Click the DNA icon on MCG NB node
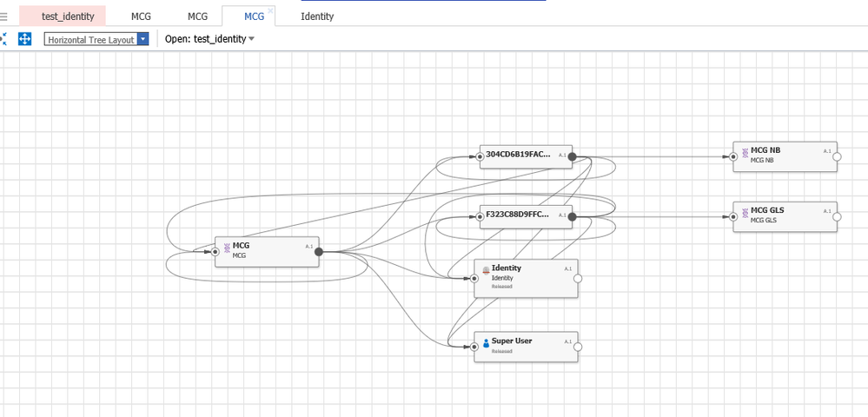 tap(745, 150)
